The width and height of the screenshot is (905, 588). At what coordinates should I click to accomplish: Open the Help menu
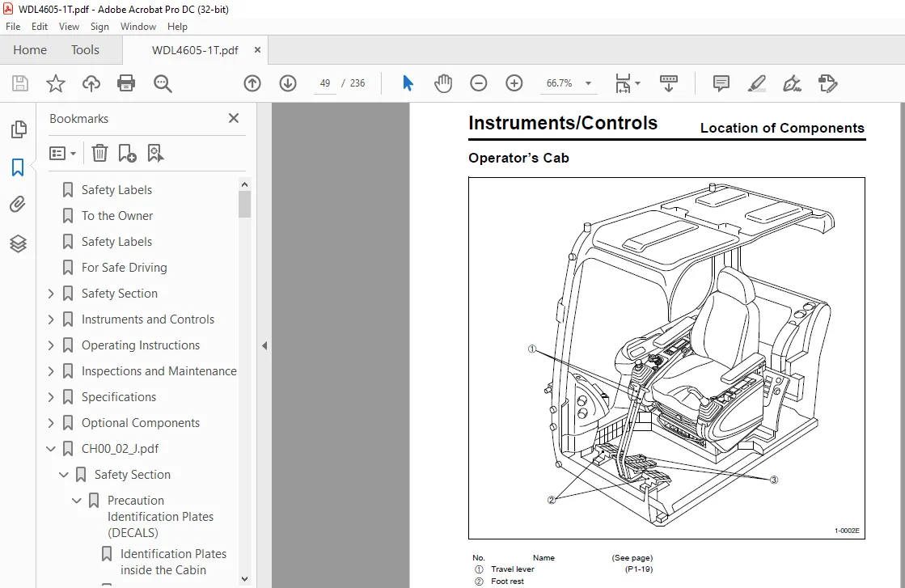coord(177,27)
